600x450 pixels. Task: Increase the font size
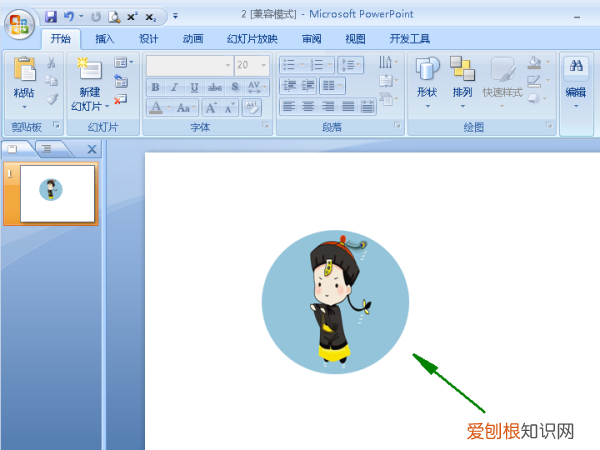tap(211, 108)
